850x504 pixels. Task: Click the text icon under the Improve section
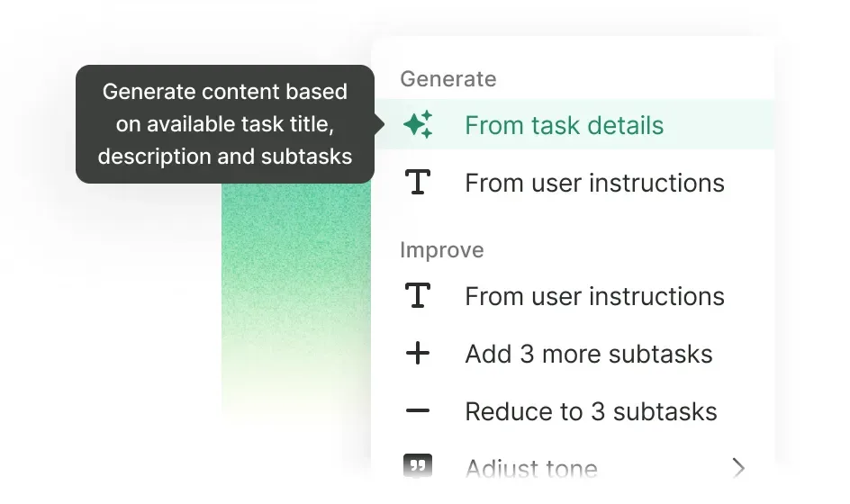[418, 296]
